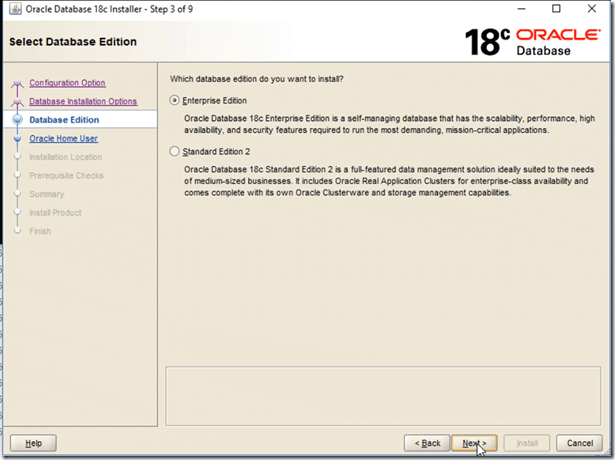
Task: Click the Prerequisite Checks step
Action: (x=66, y=175)
